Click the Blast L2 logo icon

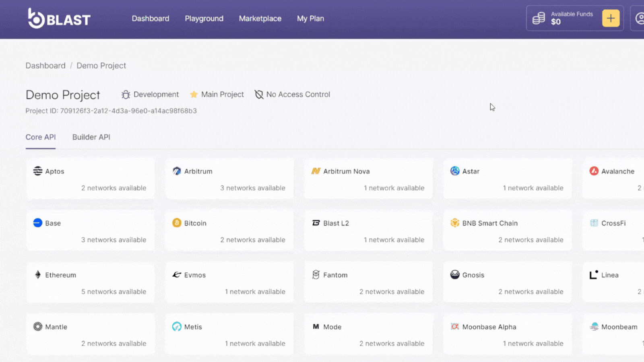[x=316, y=223]
